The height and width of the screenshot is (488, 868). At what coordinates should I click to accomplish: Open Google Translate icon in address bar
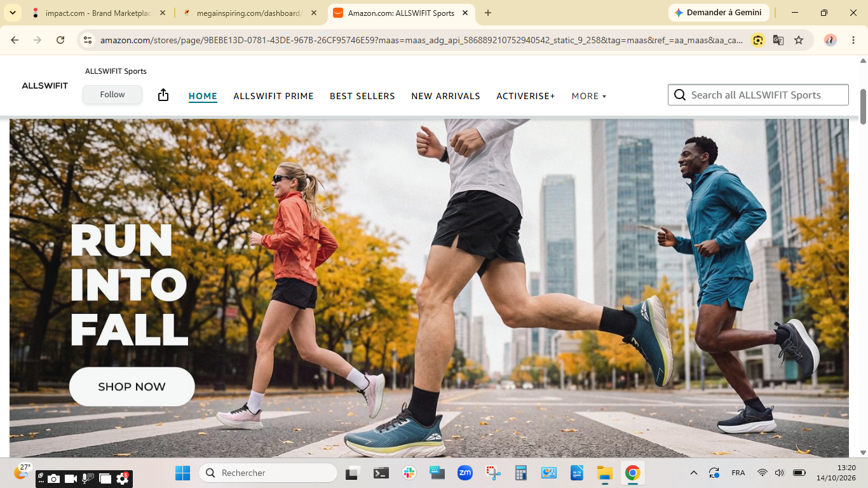(778, 40)
